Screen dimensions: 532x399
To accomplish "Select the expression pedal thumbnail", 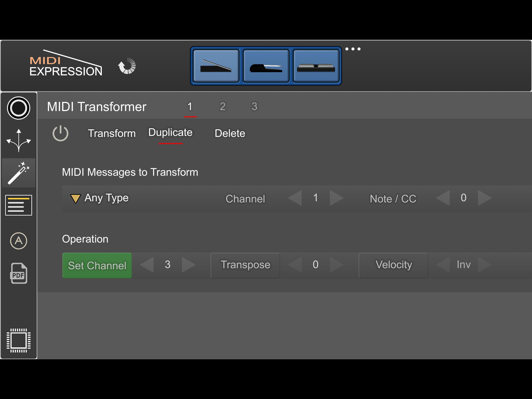I will tap(216, 66).
